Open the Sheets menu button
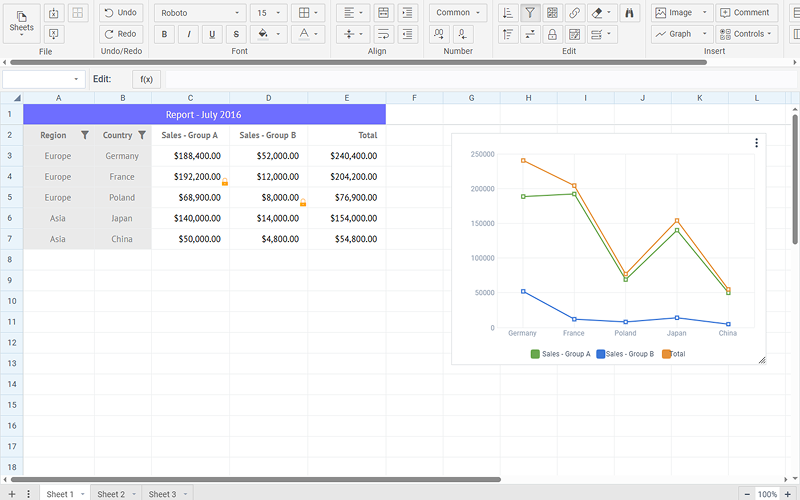 21,22
